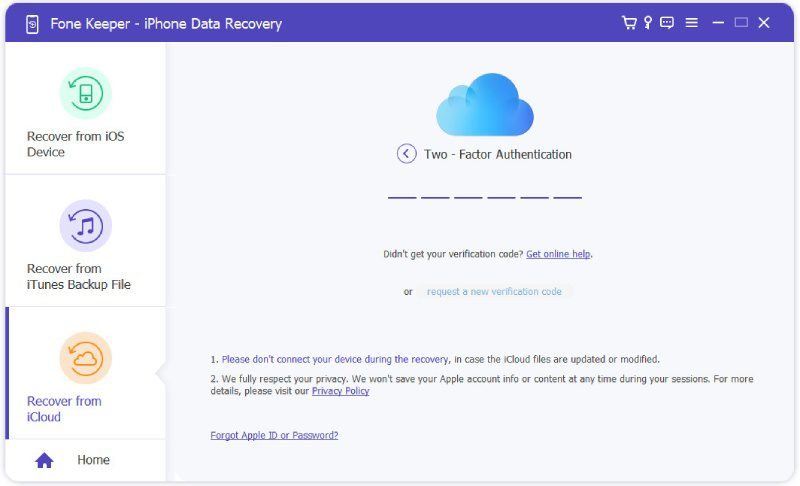
Task: Click the back arrow beside Two-Factor Authentication
Action: point(406,154)
